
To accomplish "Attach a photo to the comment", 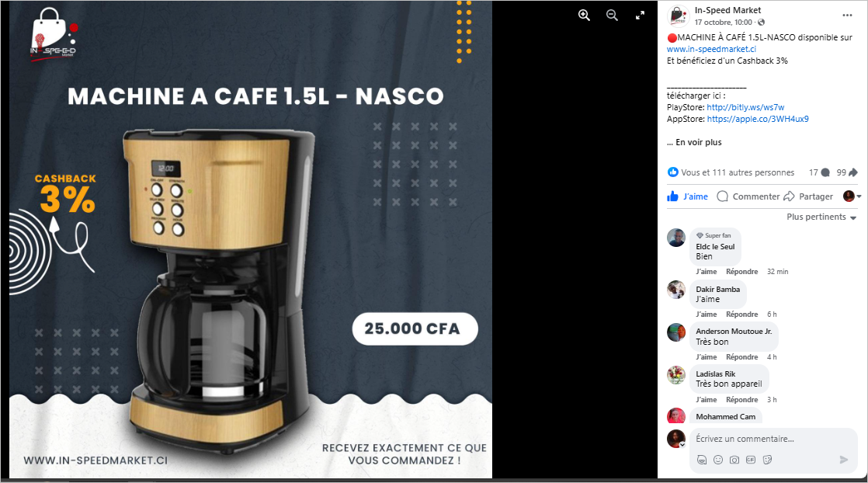I will pyautogui.click(x=734, y=460).
